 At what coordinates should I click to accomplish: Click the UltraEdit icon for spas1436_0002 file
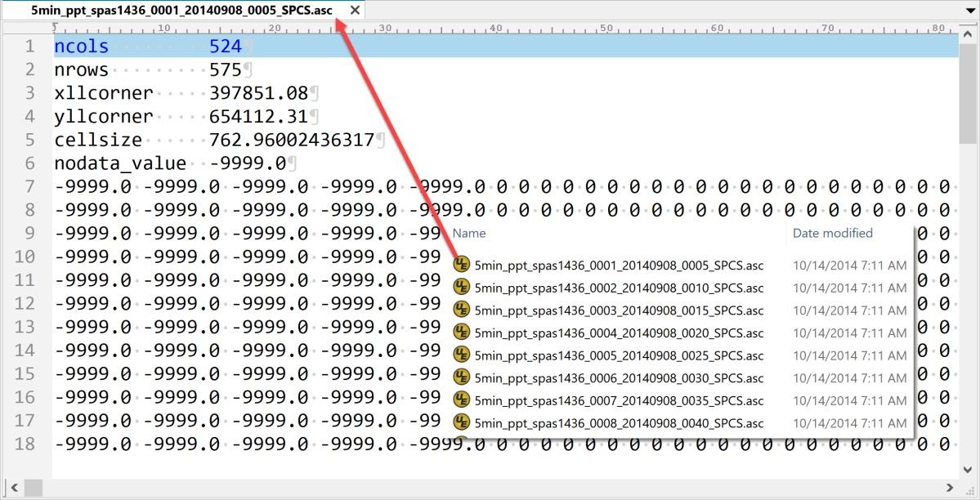462,288
